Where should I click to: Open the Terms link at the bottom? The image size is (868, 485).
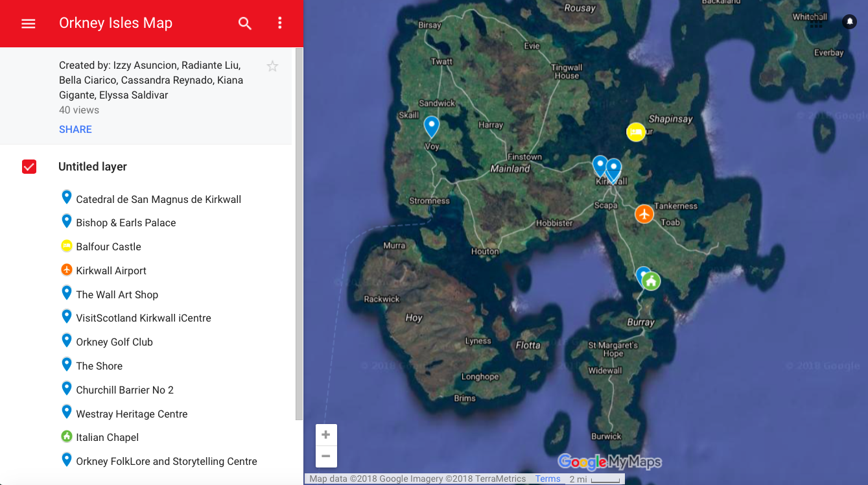(548, 479)
